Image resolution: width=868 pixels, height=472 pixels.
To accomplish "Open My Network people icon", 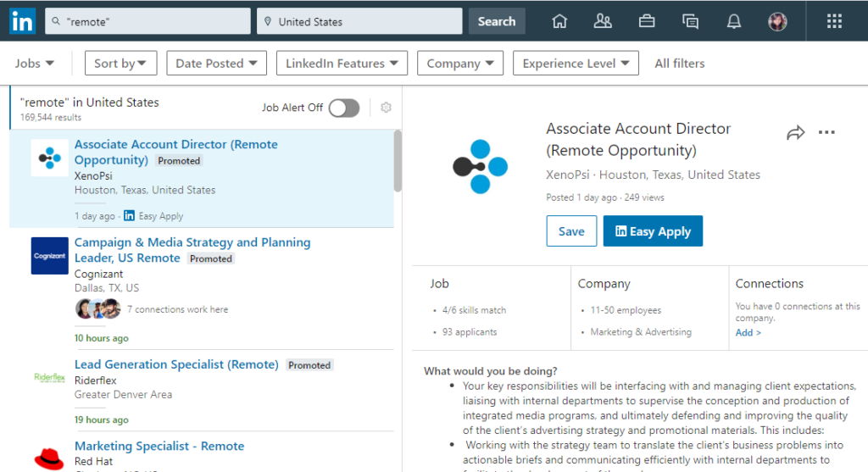I will pos(603,21).
